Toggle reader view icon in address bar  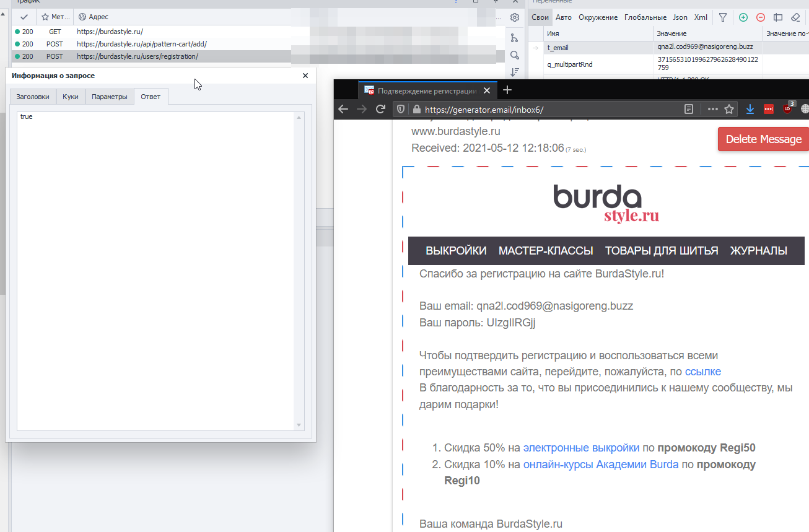689,109
